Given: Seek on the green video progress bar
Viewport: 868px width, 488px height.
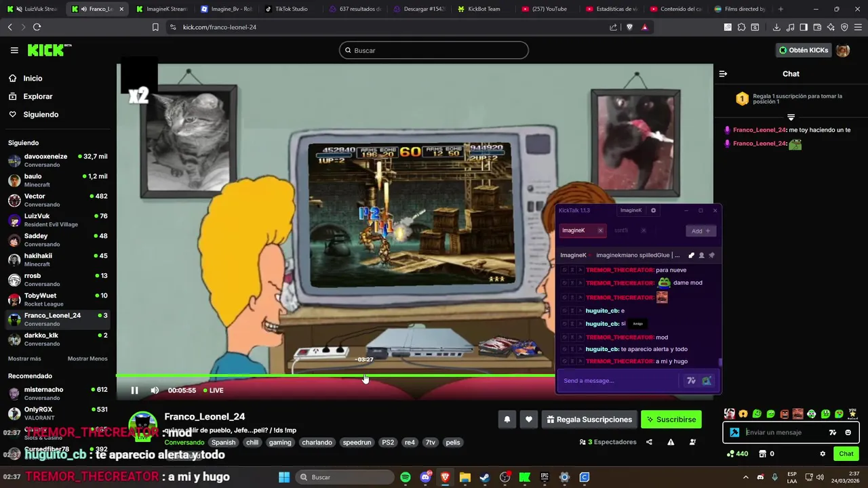Looking at the screenshot, I should pos(336,375).
